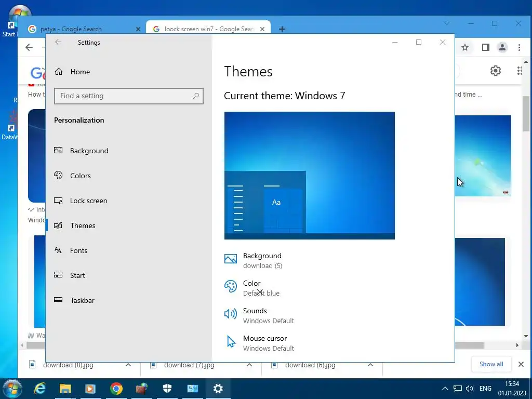The image size is (532, 399).
Task: Click Show all downloads button
Action: point(491,364)
